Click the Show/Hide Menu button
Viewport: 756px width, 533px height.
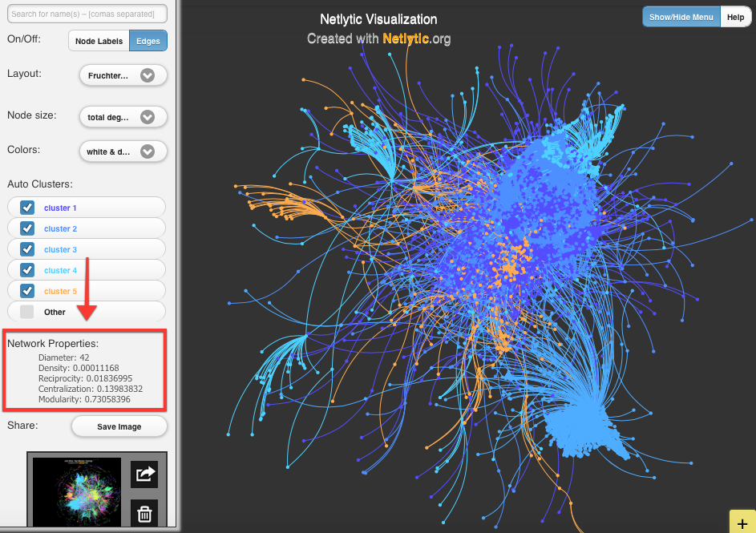(681, 17)
